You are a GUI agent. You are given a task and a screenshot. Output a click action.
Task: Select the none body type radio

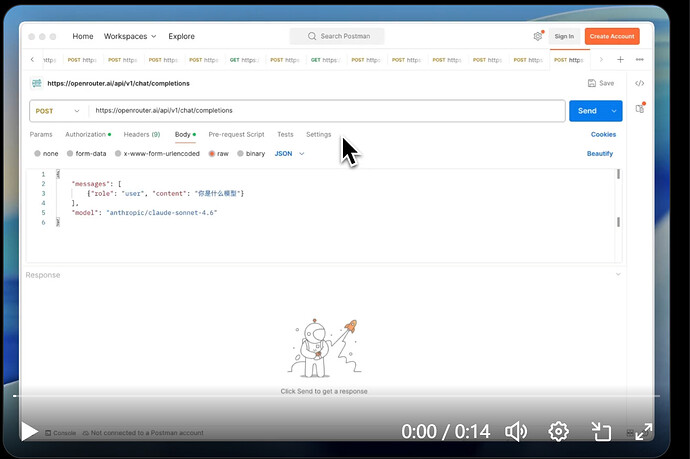[37, 154]
